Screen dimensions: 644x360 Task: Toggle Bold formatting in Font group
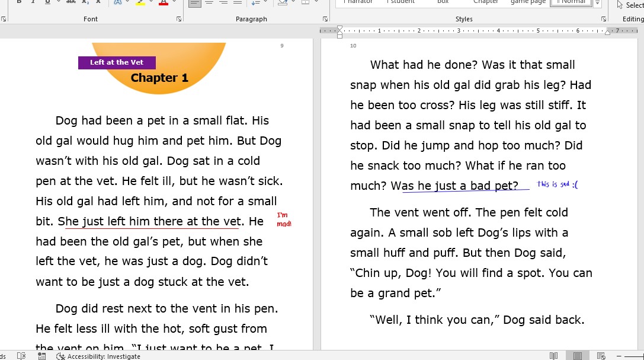pyautogui.click(x=19, y=2)
